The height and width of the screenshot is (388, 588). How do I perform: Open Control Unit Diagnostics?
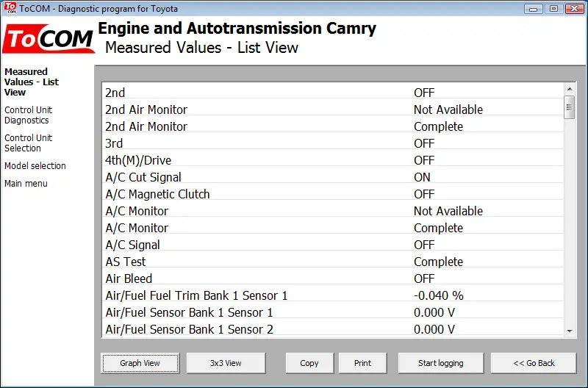(x=28, y=115)
